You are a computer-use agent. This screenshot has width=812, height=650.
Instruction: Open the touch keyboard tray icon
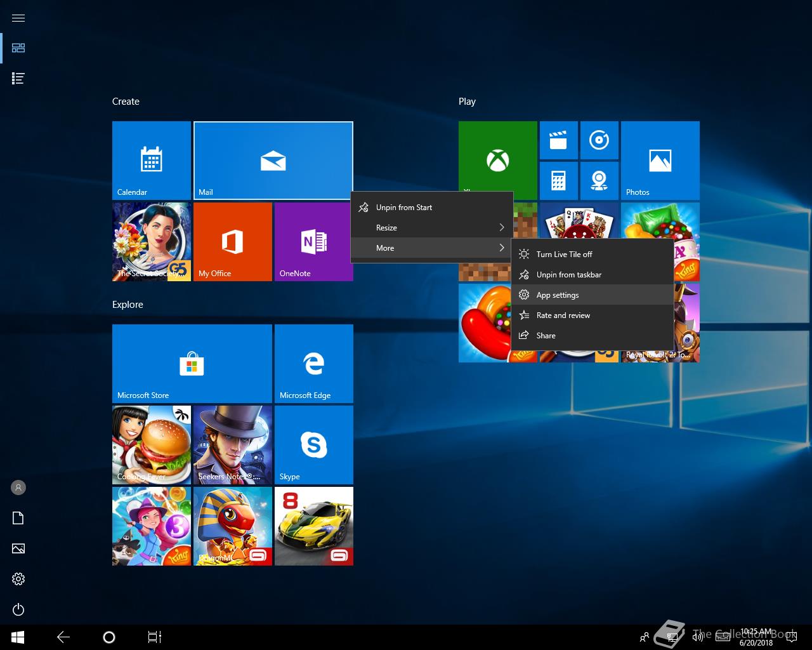(723, 637)
